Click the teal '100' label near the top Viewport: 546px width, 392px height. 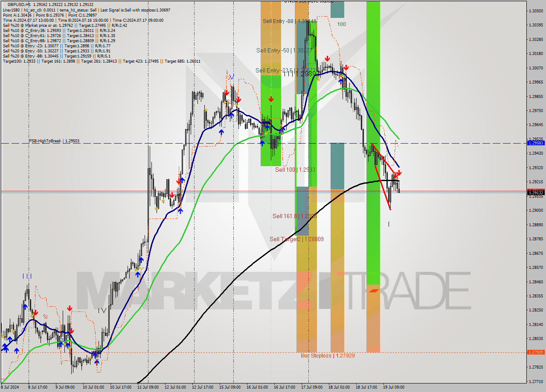tap(342, 24)
